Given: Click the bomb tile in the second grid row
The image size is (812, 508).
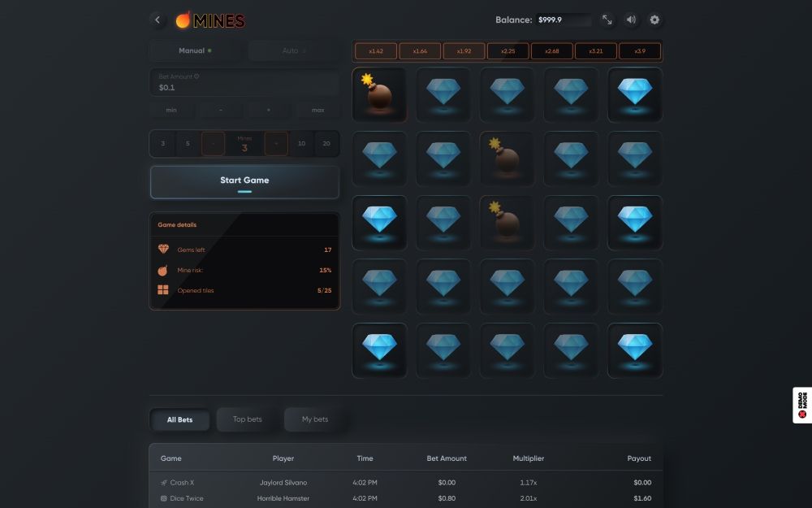Looking at the screenshot, I should tap(507, 158).
